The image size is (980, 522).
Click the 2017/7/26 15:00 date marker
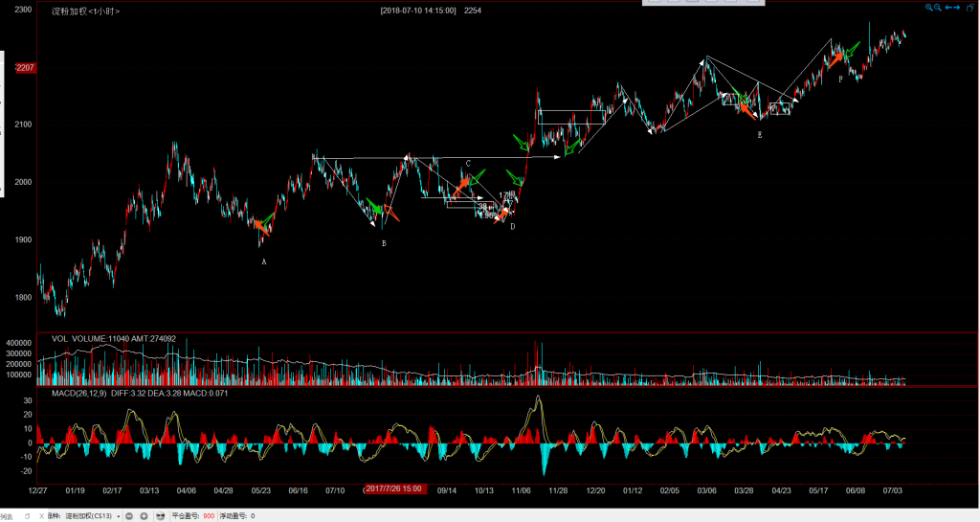[394, 489]
